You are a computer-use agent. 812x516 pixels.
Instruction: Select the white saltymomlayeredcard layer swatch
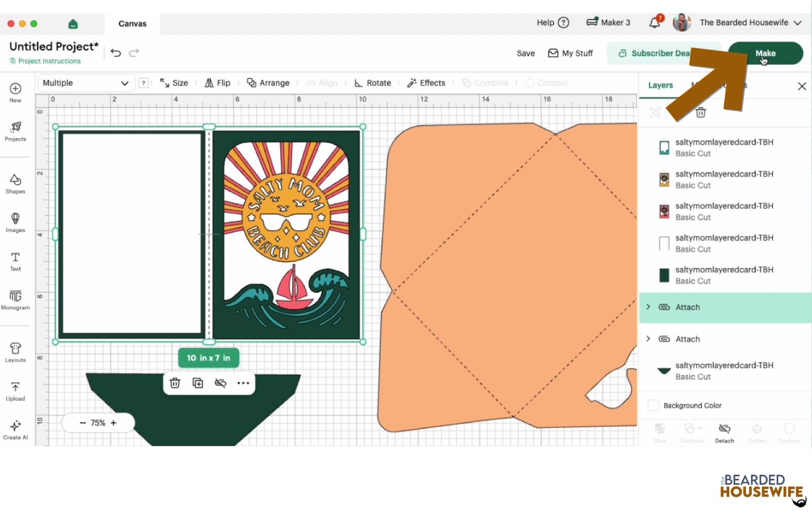664,244
